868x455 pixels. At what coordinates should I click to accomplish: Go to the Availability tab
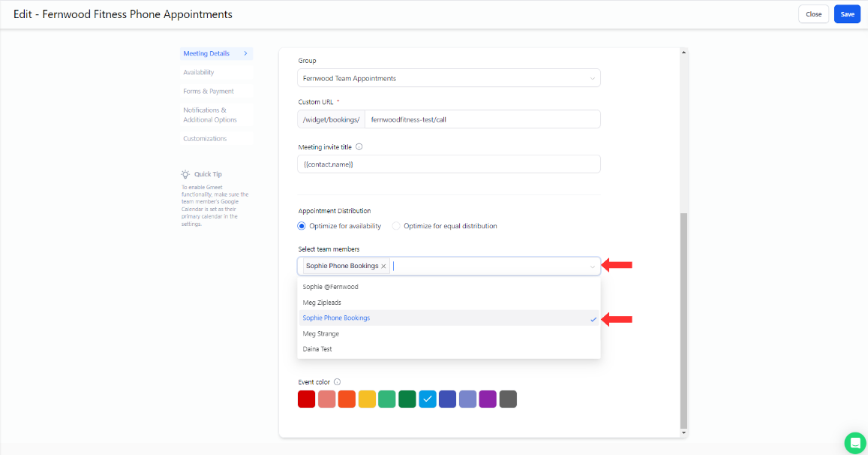click(x=217, y=72)
